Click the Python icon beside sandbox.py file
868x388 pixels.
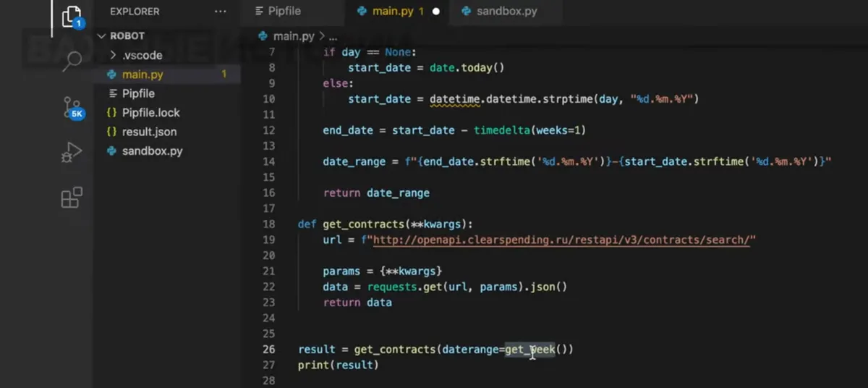point(111,151)
